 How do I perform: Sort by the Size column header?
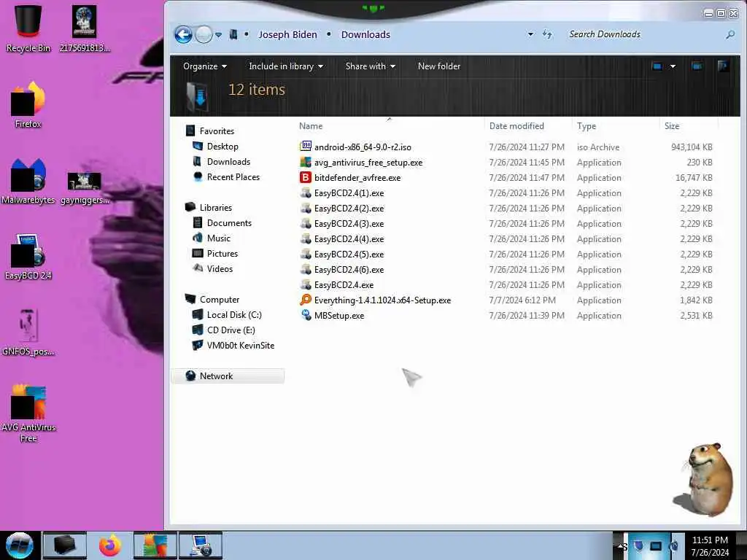(672, 126)
